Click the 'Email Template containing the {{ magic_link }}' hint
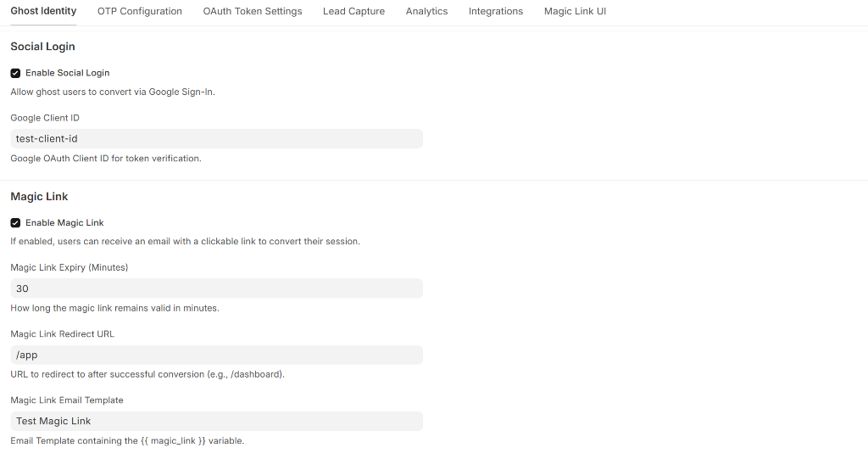Screen dimensions: 868x459 [127, 441]
